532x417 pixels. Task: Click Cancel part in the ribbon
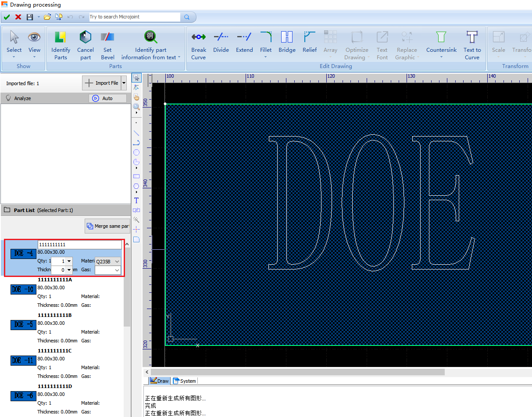coord(86,45)
